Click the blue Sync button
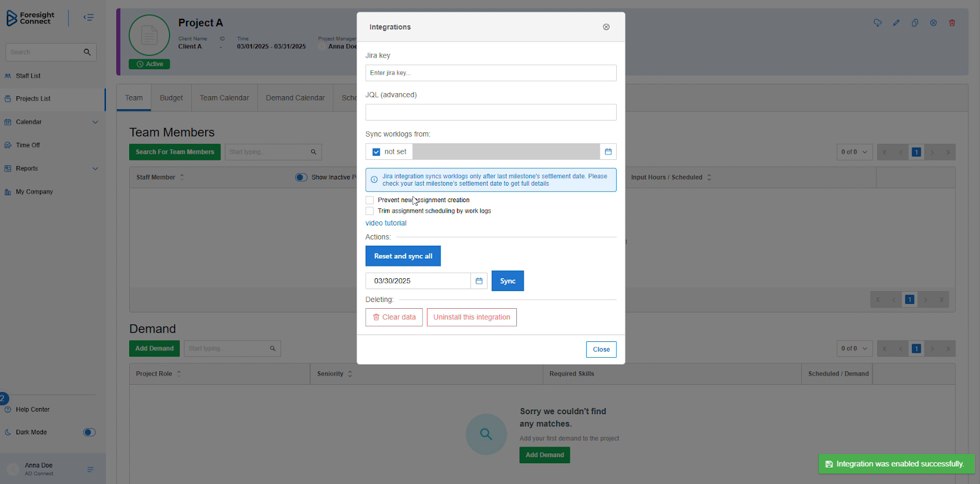Viewport: 980px width, 484px height. 508,281
